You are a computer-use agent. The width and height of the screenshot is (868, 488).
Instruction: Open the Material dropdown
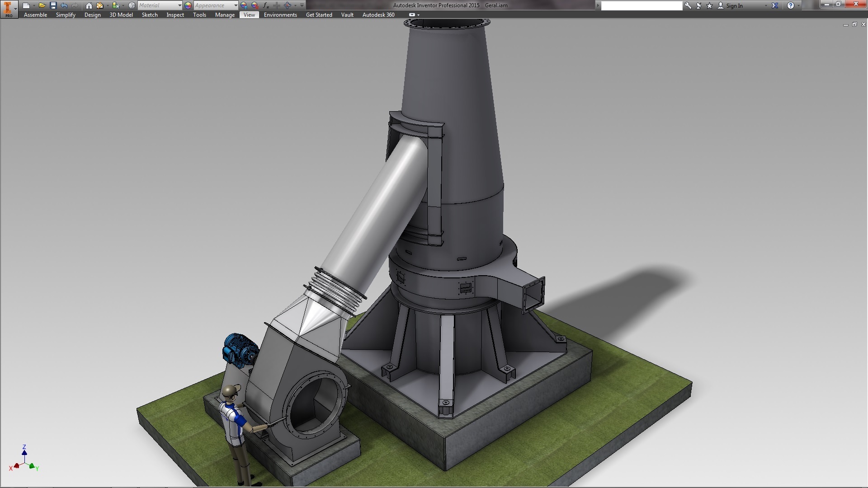179,5
